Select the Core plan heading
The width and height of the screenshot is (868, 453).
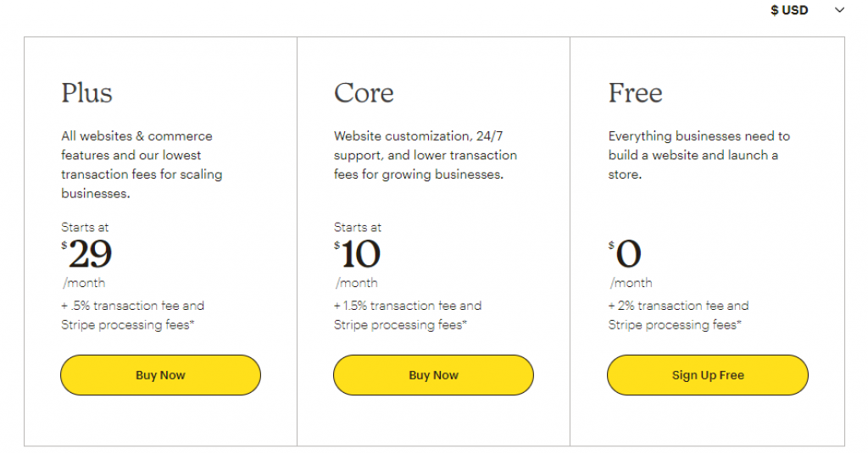[x=364, y=92]
